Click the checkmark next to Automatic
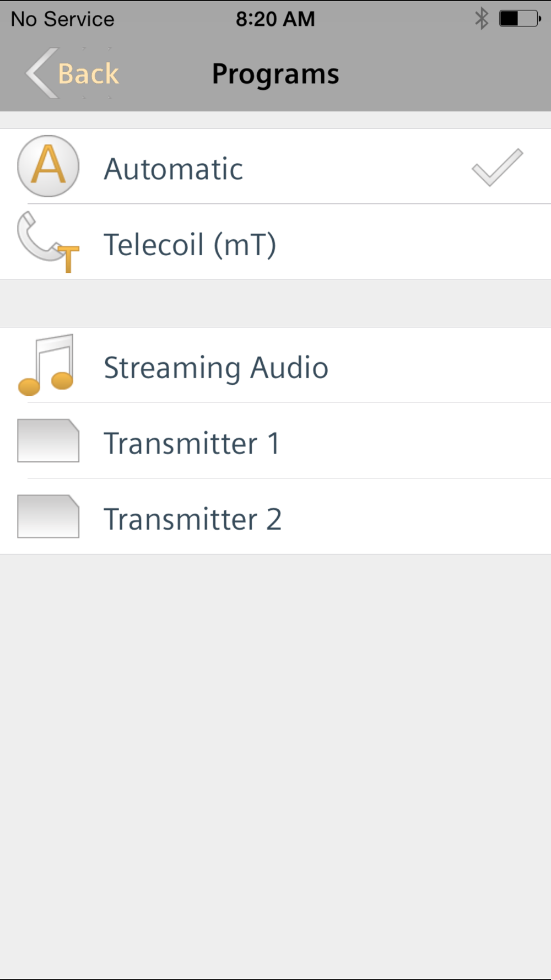Viewport: 551px width, 980px height. tap(497, 167)
